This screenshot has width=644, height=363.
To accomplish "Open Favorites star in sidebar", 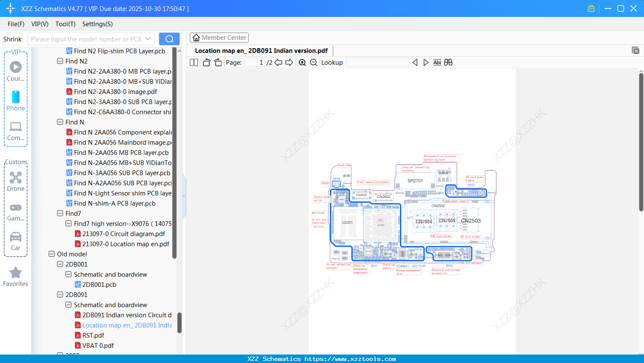I will [16, 277].
